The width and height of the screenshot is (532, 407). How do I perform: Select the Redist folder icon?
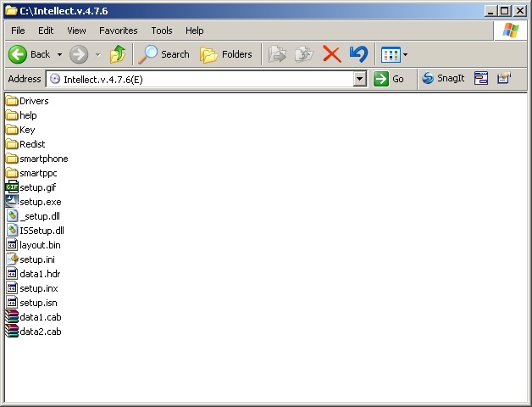point(12,144)
